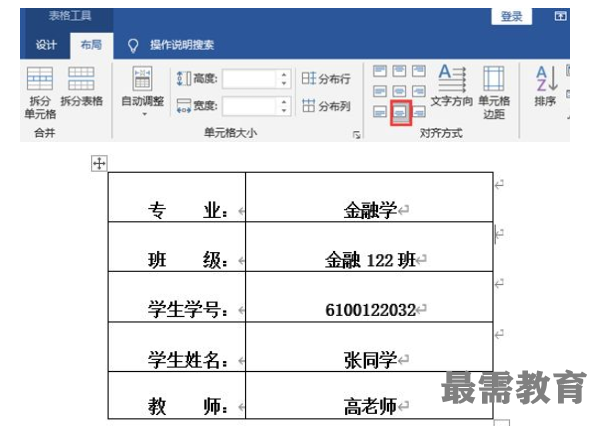Click the ribbon display options icon
593x427 pixels.
(x=560, y=16)
